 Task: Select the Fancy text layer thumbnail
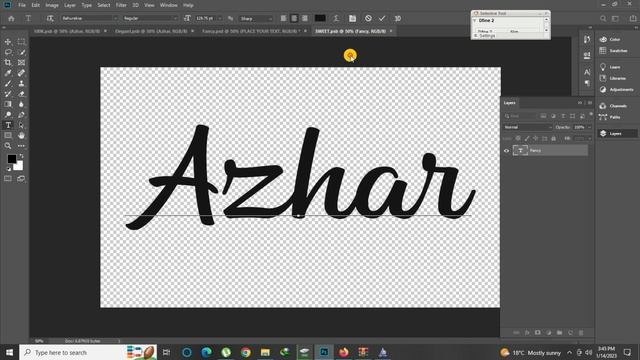click(x=520, y=151)
